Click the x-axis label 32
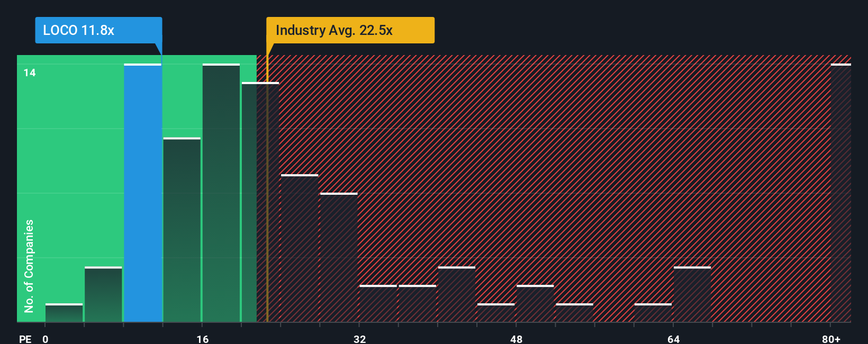868x344 pixels. 360,339
